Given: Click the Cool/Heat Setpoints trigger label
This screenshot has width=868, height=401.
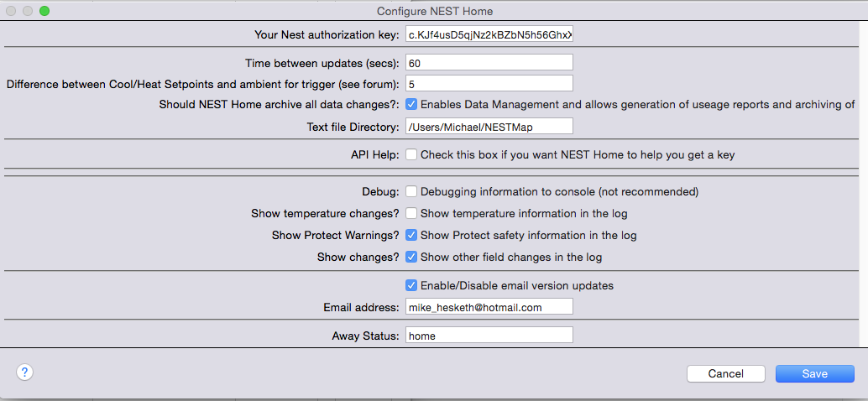Looking at the screenshot, I should point(202,85).
